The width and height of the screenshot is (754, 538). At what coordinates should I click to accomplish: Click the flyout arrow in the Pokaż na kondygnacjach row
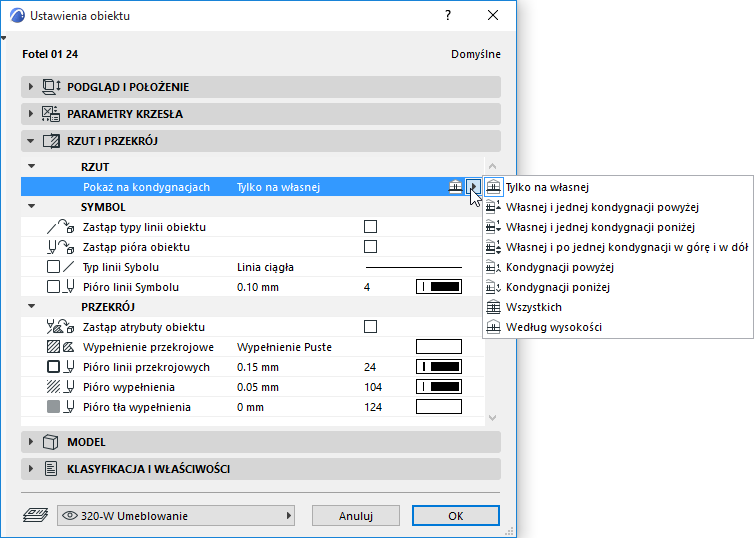click(474, 187)
